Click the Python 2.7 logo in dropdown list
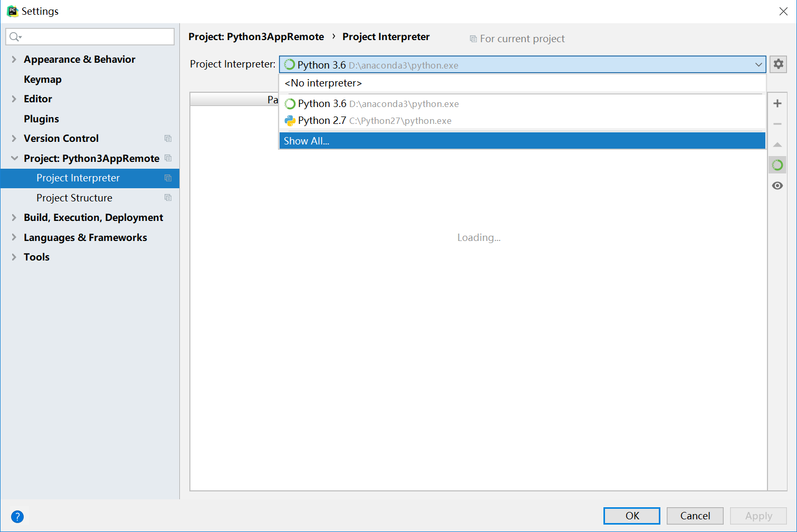Image resolution: width=797 pixels, height=532 pixels. pos(290,121)
